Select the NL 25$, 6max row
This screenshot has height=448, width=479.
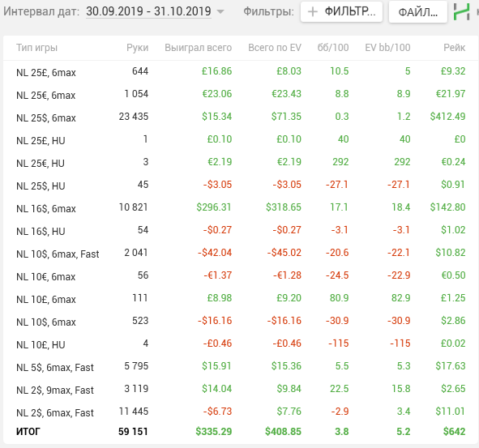pyautogui.click(x=240, y=117)
